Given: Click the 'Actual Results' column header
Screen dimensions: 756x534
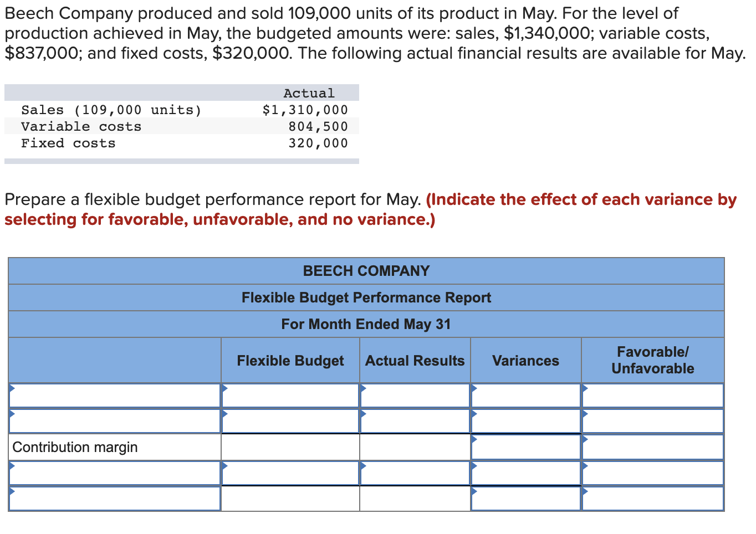Looking at the screenshot, I should tap(415, 361).
